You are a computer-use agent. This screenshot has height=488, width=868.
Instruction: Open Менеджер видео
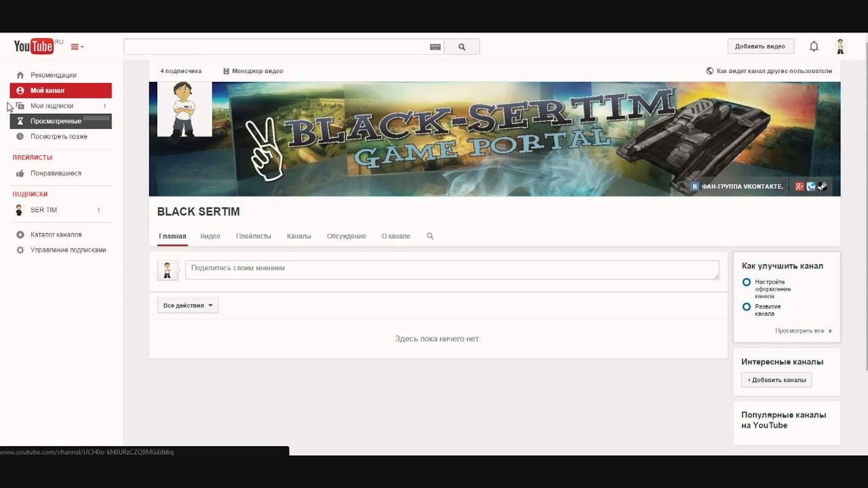tap(253, 70)
